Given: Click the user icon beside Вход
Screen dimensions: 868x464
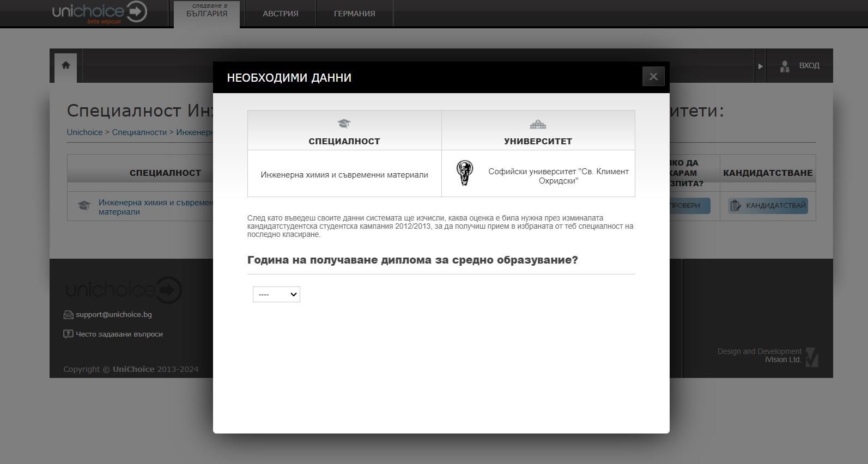Looking at the screenshot, I should point(784,66).
